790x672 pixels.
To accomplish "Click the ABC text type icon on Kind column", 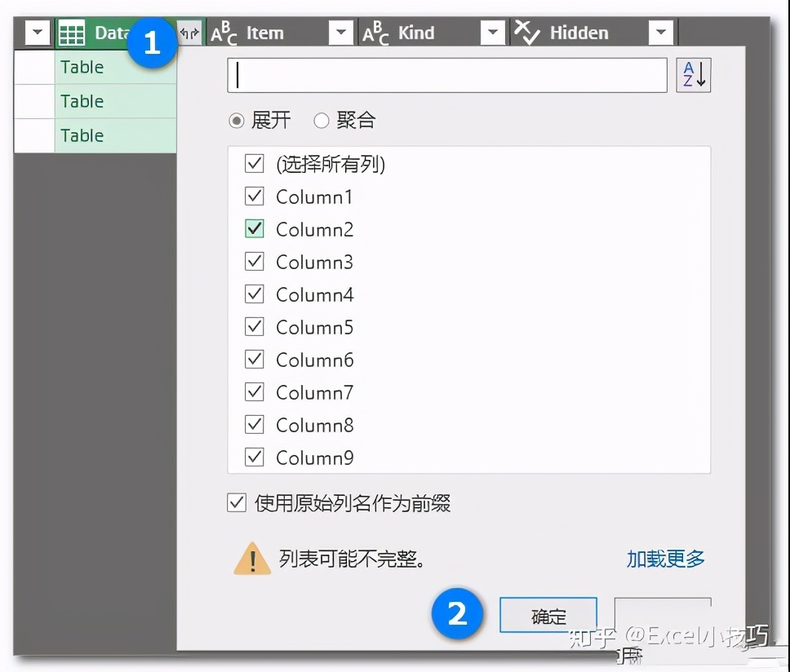I will (376, 33).
